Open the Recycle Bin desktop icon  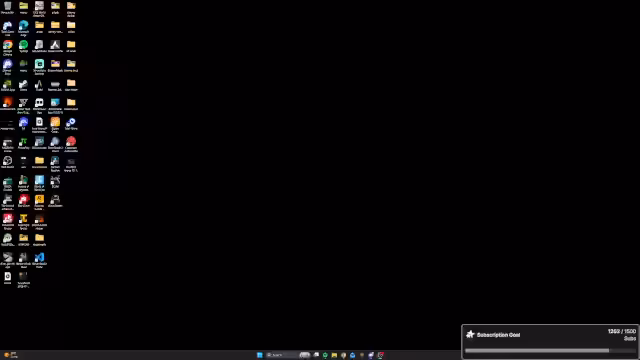pyautogui.click(x=7, y=8)
